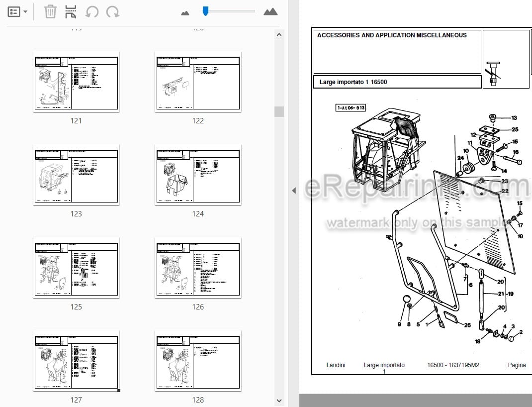Image resolution: width=532 pixels, height=407 pixels.
Task: Click part number 26 label in diagram
Action: coord(467,325)
